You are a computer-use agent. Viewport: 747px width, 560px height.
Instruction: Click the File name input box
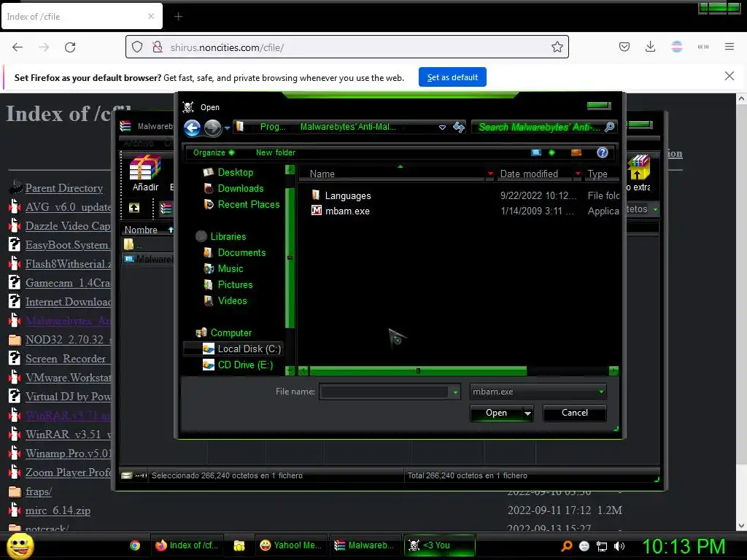384,392
